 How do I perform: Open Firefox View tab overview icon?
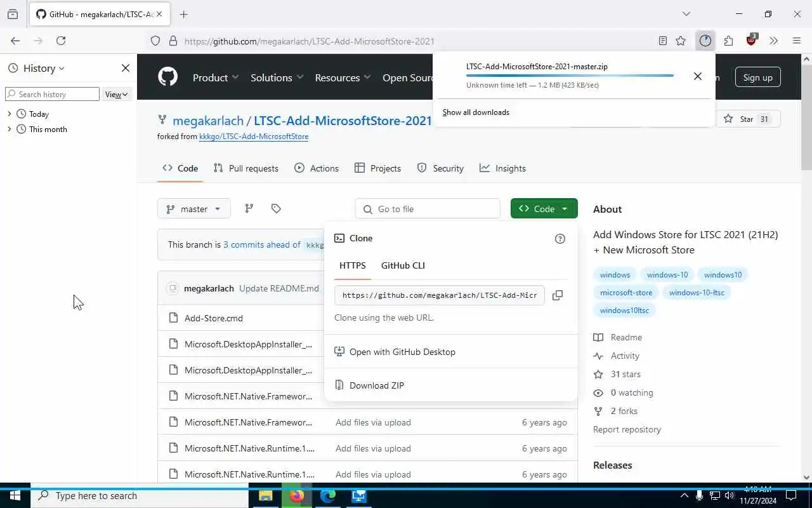(x=13, y=14)
